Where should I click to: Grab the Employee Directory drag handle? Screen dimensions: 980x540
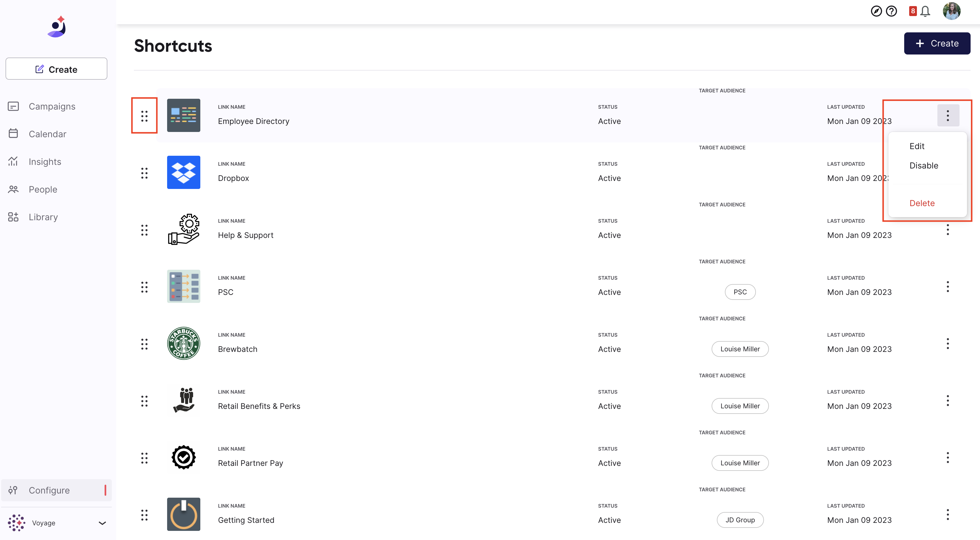coord(144,116)
